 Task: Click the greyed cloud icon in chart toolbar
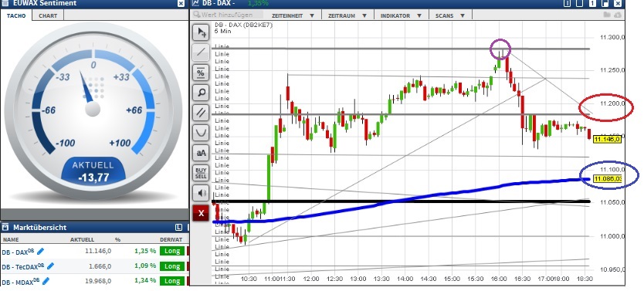click(617, 15)
